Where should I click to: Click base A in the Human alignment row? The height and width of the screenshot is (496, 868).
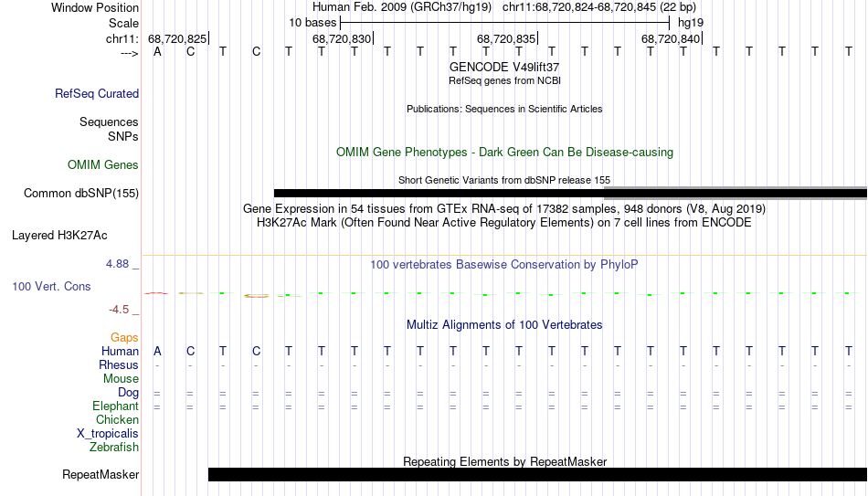click(158, 352)
